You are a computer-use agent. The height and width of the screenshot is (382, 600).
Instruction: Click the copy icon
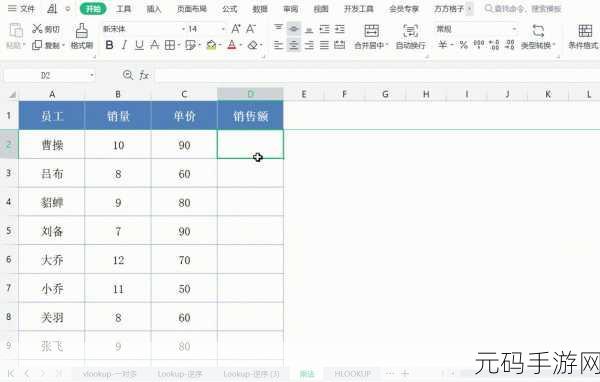pyautogui.click(x=37, y=45)
